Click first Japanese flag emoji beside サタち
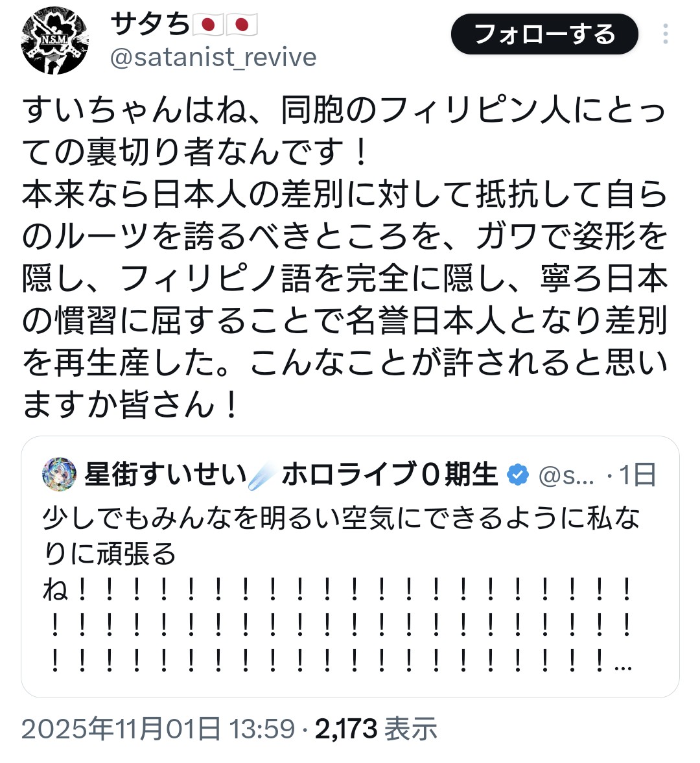The width and height of the screenshot is (700, 763). click(x=208, y=25)
